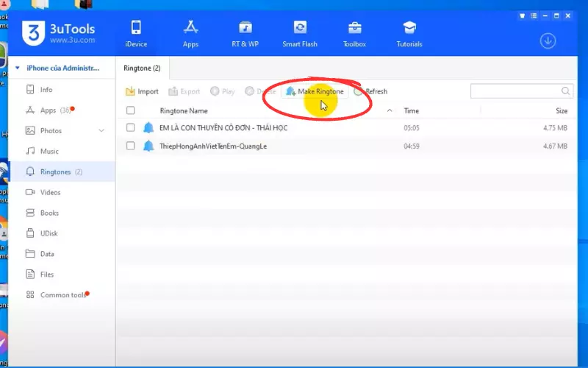The image size is (588, 368).
Task: Select Books in the sidebar
Action: click(62, 213)
